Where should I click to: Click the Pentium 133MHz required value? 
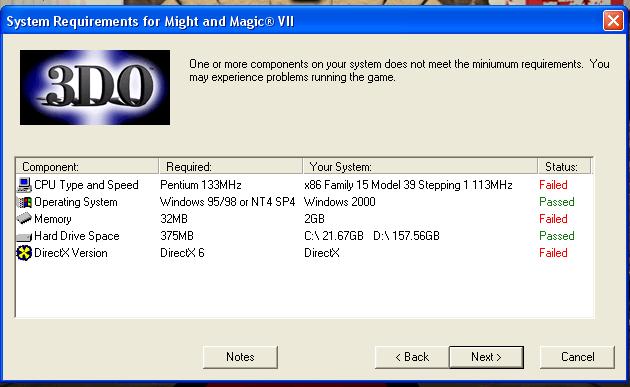click(x=200, y=185)
